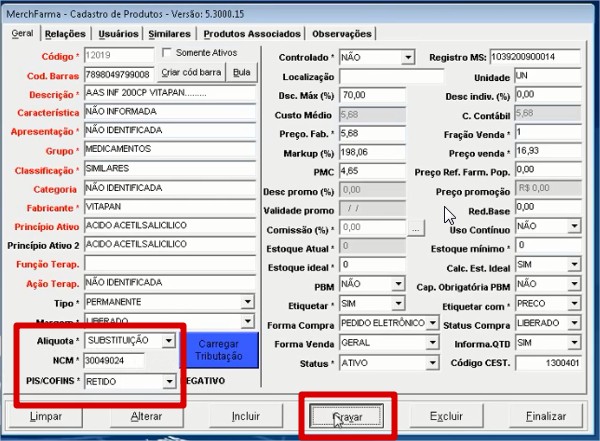Expand the Uso Contínuo dropdown
This screenshot has width=600, height=441.
(574, 227)
